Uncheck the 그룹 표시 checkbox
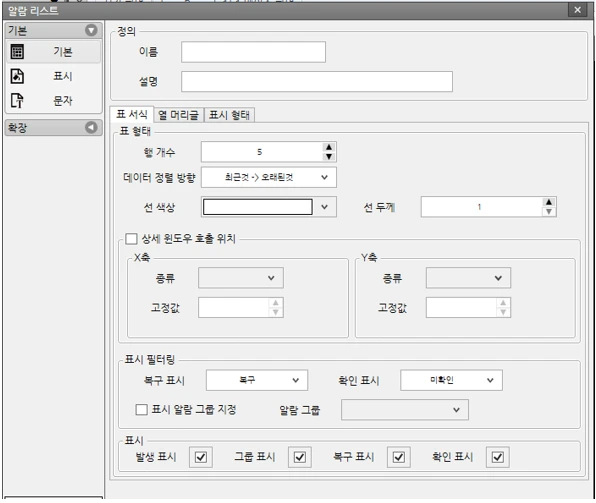596x503 pixels. pos(300,457)
